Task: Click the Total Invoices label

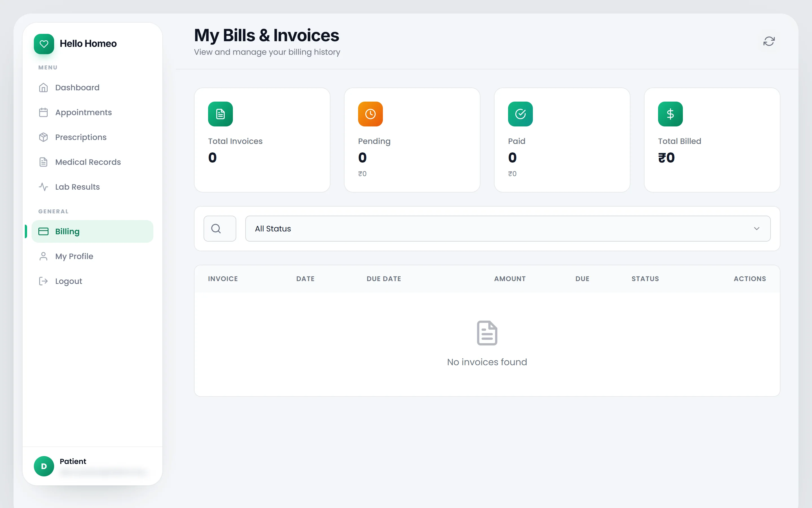Action: point(235,141)
